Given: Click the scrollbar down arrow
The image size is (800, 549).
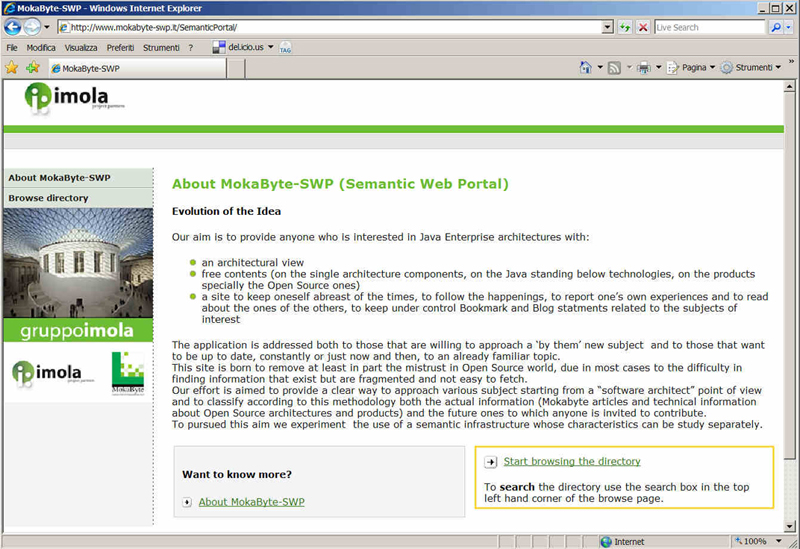Looking at the screenshot, I should click(x=789, y=526).
